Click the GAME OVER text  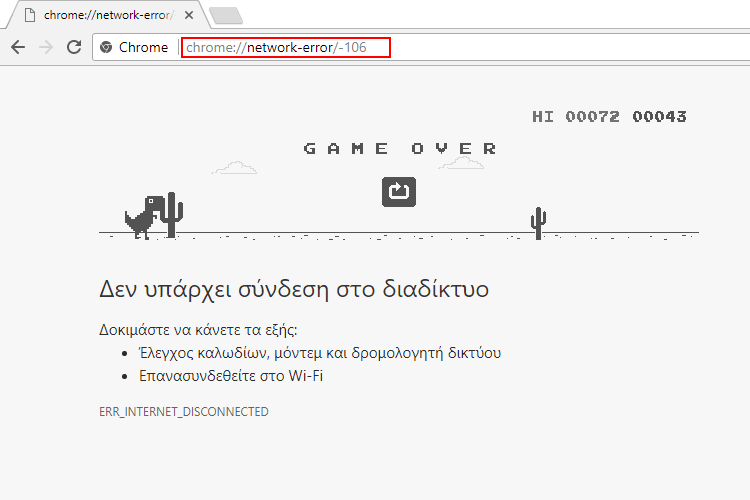tap(400, 148)
